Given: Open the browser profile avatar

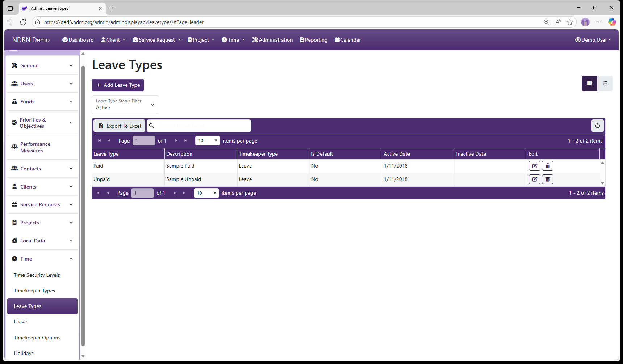Looking at the screenshot, I should 585,22.
